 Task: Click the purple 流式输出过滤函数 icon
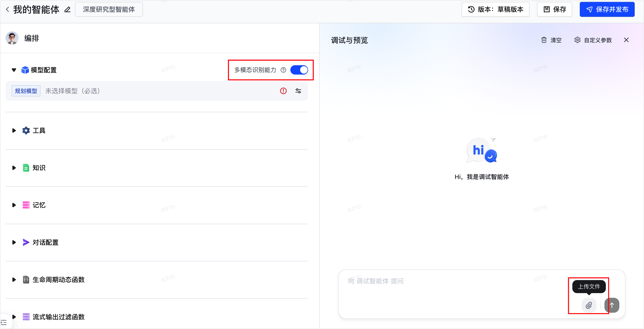click(26, 317)
